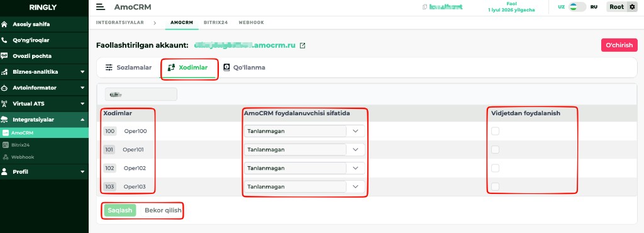Click the search field above Xodimlar list
644x233 pixels.
tap(141, 94)
